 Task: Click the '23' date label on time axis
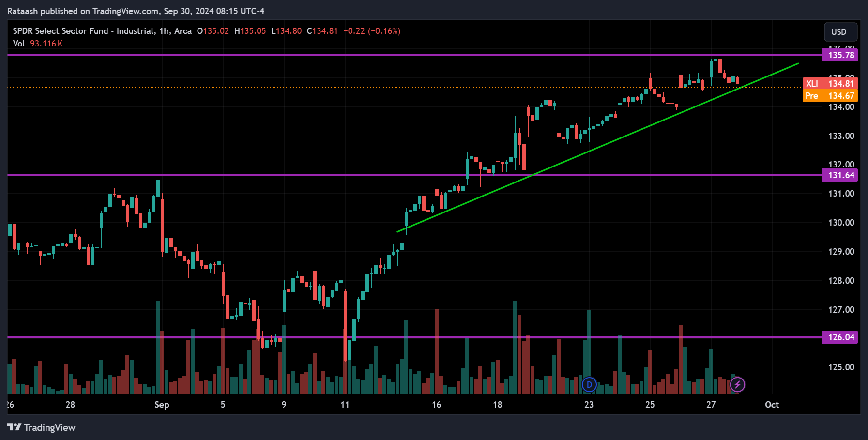(x=589, y=405)
